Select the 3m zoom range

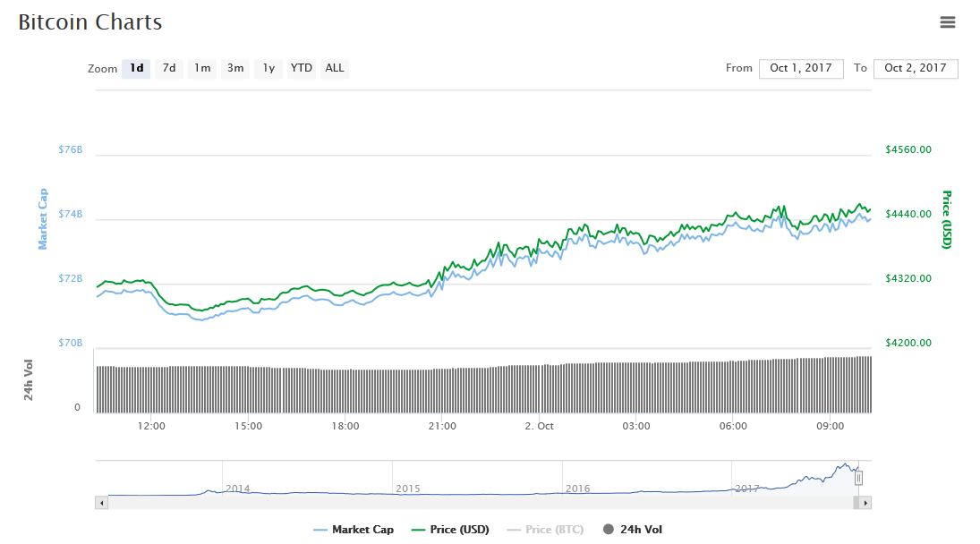[x=235, y=68]
